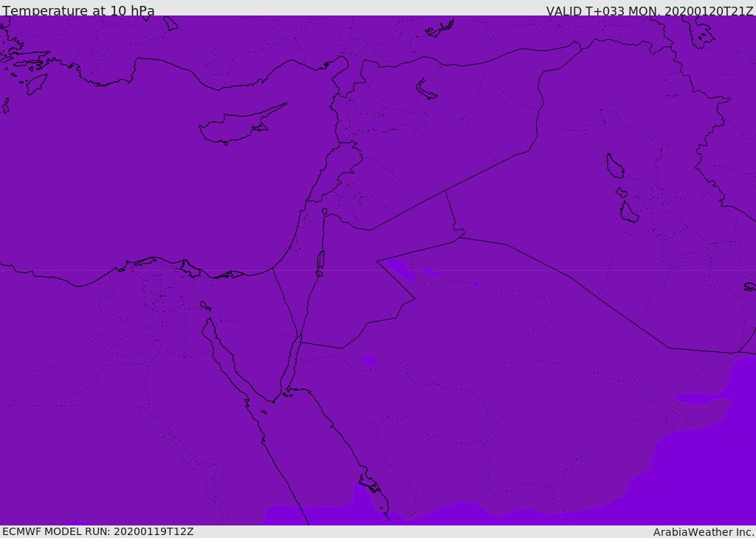
Task: Click the 'Temperature at 10 hPa' title text
Action: [x=78, y=10]
